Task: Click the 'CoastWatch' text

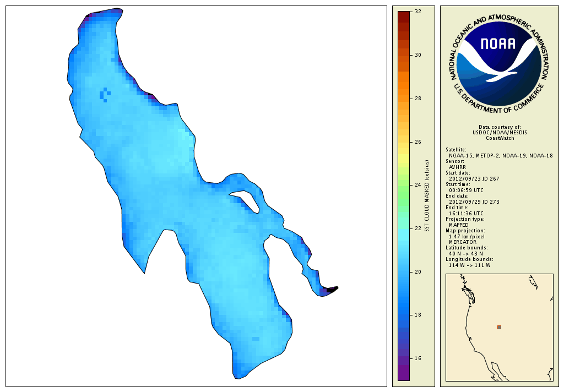Action: point(500,138)
